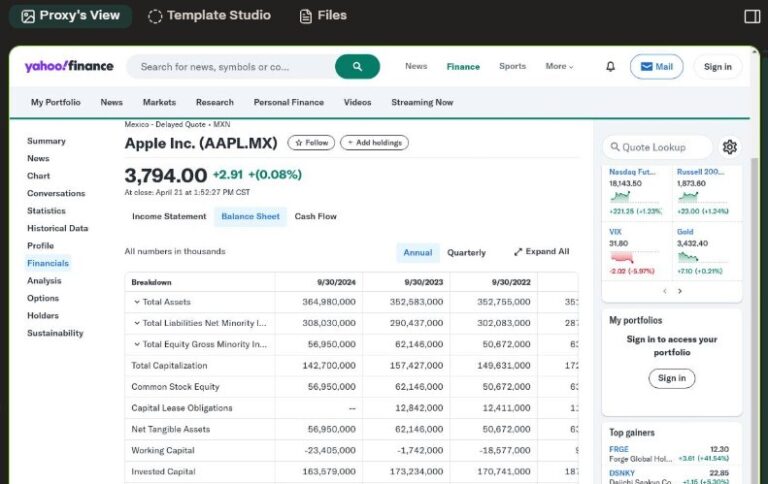Open Personal Finance in navigation bar
Image resolution: width=768 pixels, height=484 pixels.
tap(288, 102)
